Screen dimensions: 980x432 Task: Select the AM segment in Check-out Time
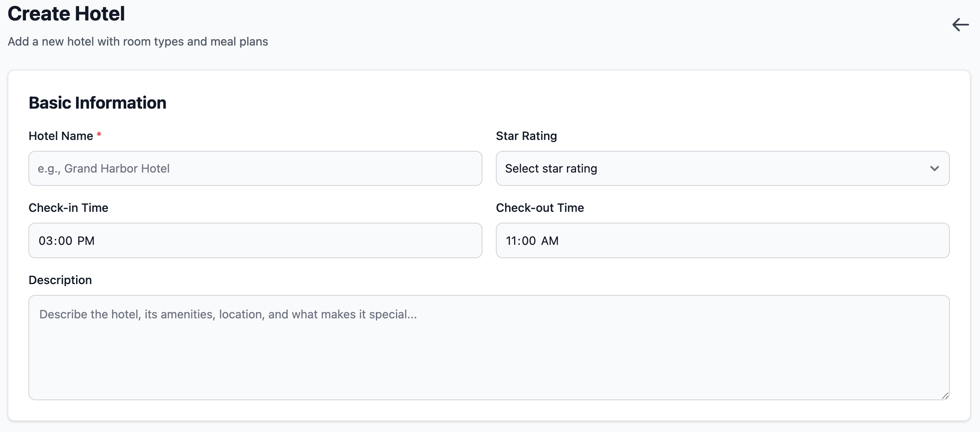click(x=550, y=241)
